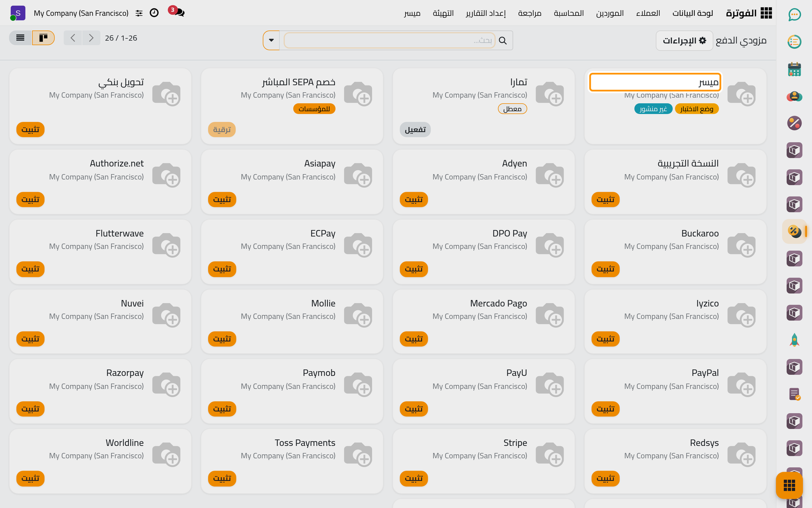812x508 pixels.
Task: Click the ميسر provider name field
Action: (x=655, y=82)
